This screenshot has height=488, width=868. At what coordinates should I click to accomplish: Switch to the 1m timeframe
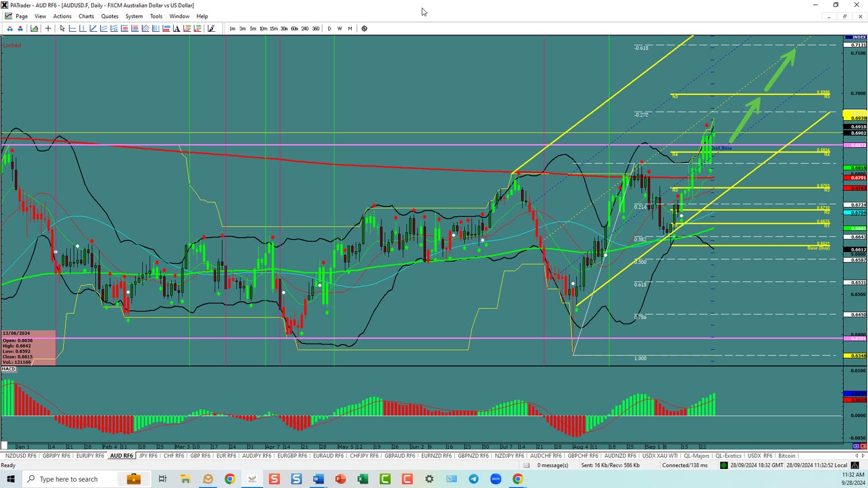[232, 28]
